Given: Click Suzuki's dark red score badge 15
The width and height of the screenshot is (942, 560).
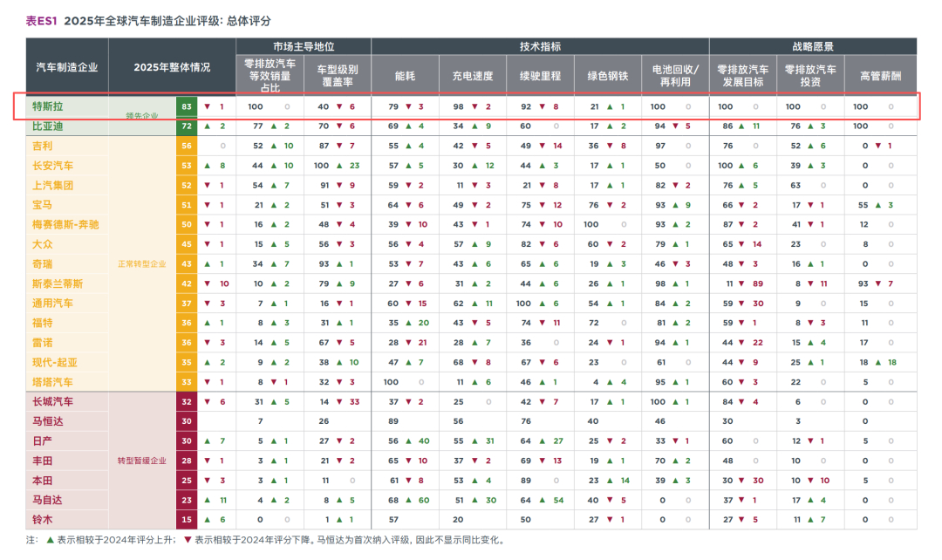Looking at the screenshot, I should click(x=187, y=520).
